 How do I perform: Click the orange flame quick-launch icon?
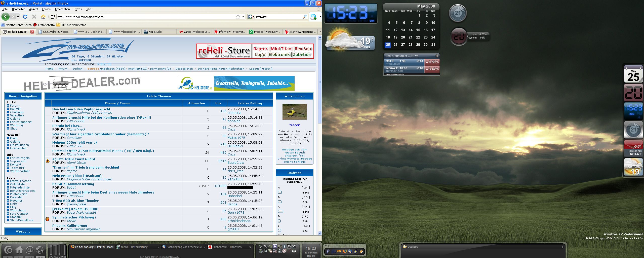339,251
